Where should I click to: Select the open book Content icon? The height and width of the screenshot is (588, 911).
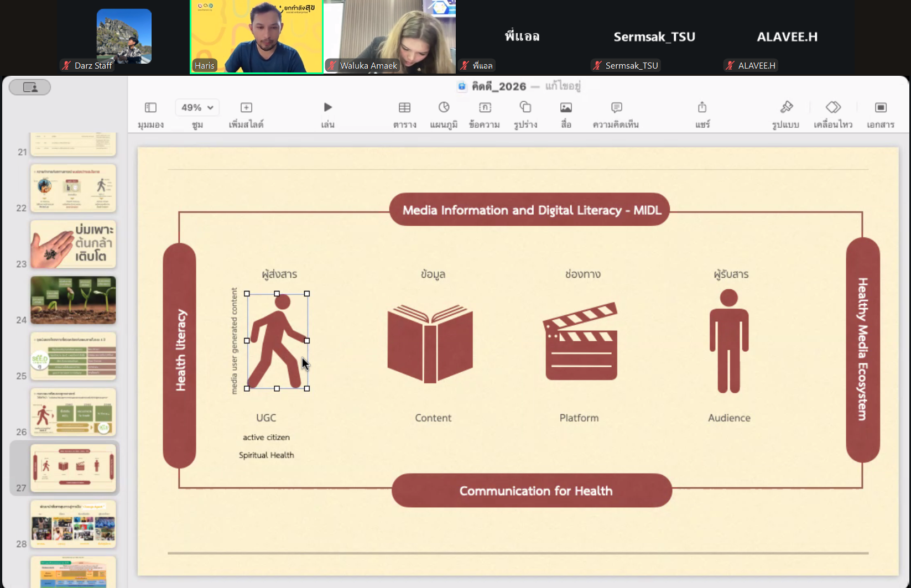pyautogui.click(x=430, y=343)
